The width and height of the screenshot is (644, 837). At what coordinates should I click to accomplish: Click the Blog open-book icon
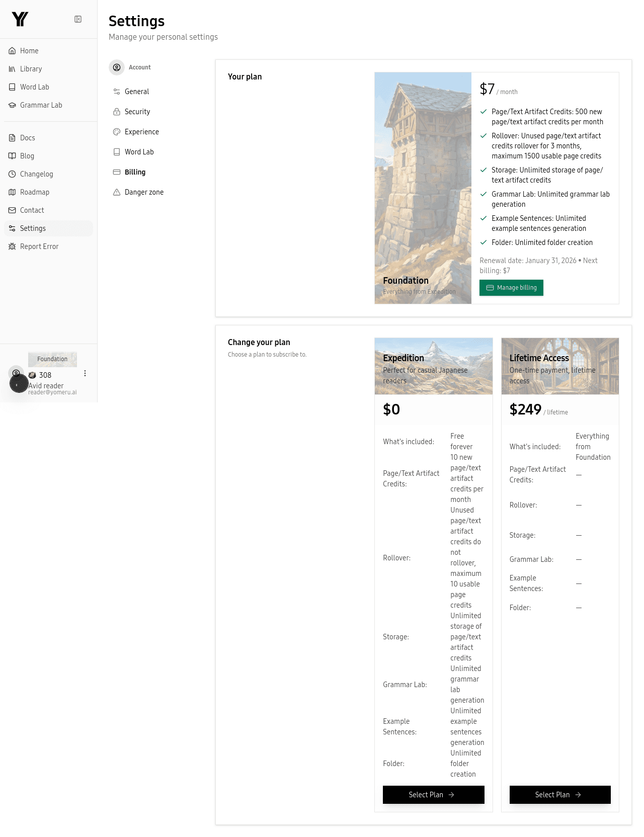click(12, 156)
